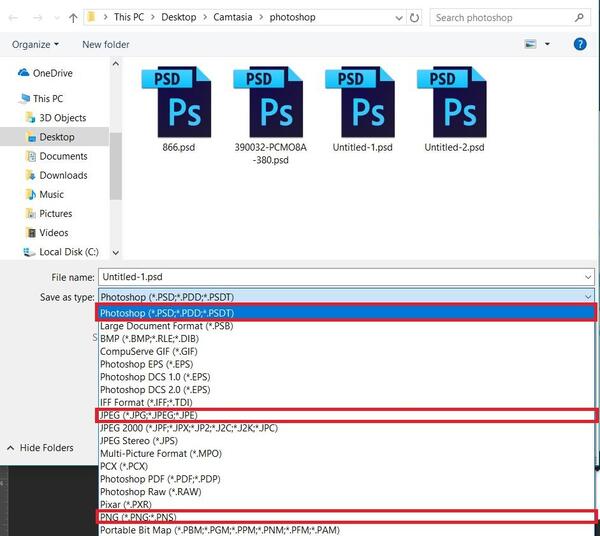Open Documents in the sidebar

[x=64, y=156]
